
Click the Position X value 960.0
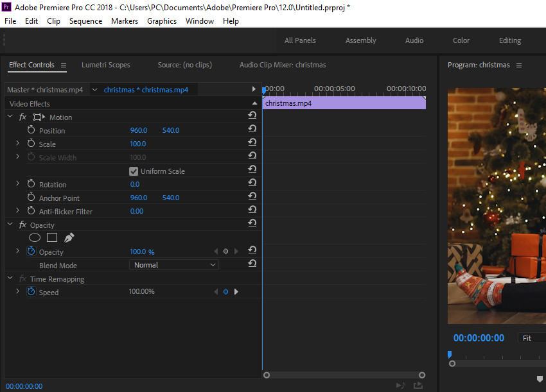pyautogui.click(x=139, y=130)
